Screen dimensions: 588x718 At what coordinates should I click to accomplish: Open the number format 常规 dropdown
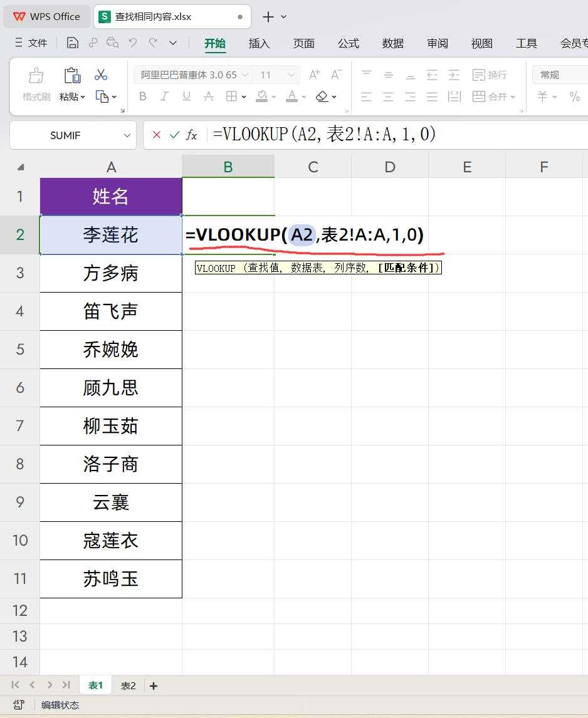tap(560, 75)
